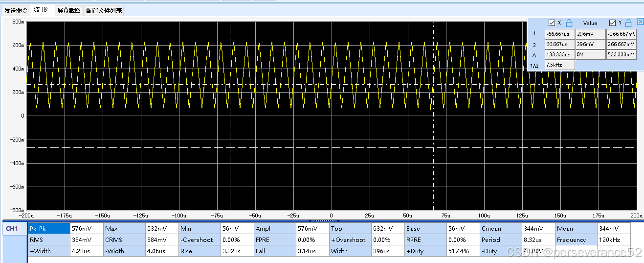Image resolution: width=644 pixels, height=263 pixels.
Task: Click the delta Y field 533.333mV
Action: pos(622,55)
